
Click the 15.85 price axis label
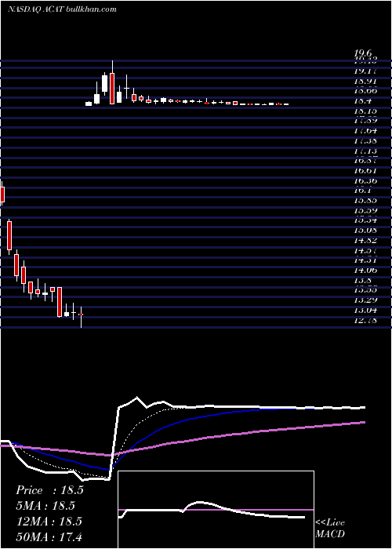(x=366, y=201)
